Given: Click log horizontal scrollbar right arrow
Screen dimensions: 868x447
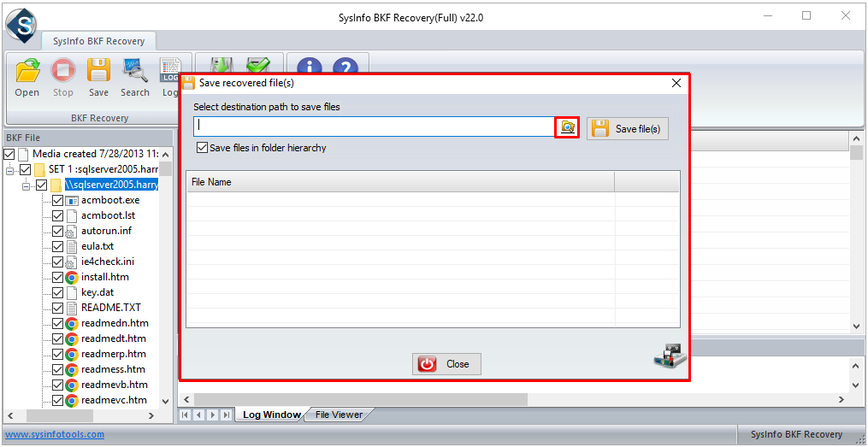Looking at the screenshot, I should 841,399.
